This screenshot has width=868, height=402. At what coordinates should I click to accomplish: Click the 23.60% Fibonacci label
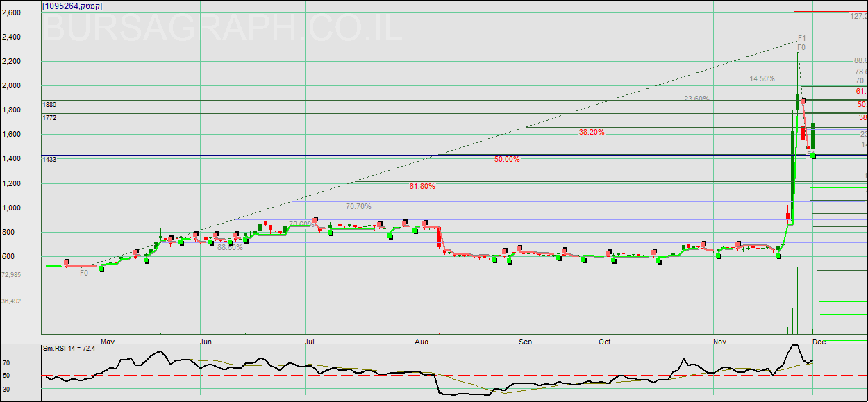696,99
